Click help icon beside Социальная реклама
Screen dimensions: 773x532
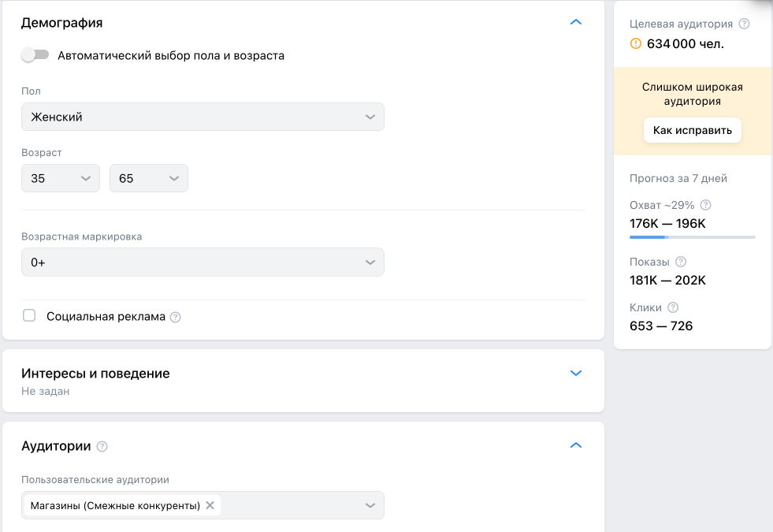(176, 317)
